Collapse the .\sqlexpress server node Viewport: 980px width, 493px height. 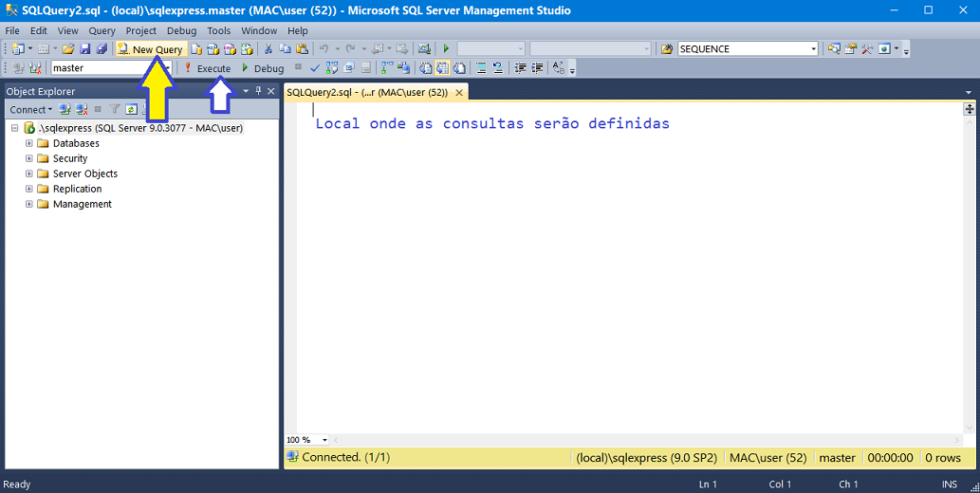click(x=14, y=128)
